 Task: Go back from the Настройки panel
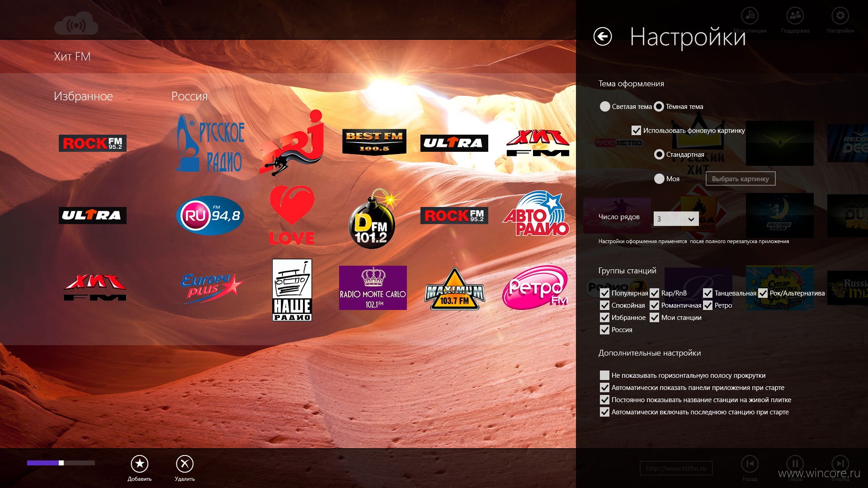pyautogui.click(x=603, y=37)
